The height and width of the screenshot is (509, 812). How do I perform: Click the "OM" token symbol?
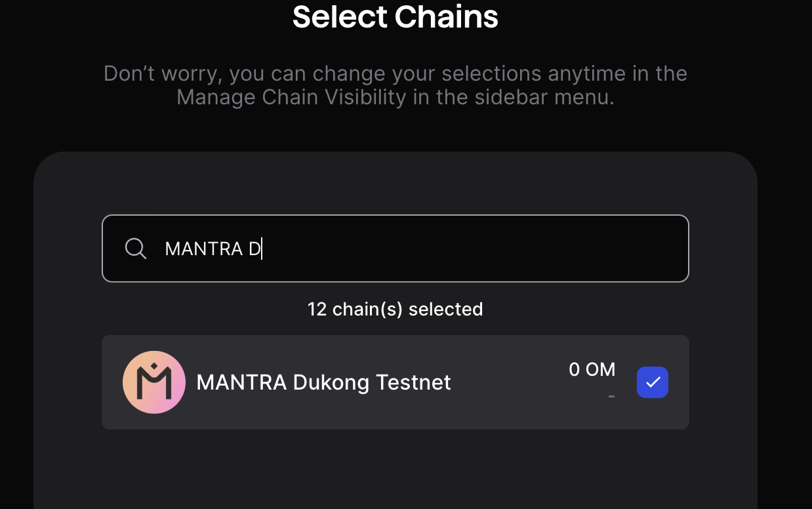pyautogui.click(x=600, y=370)
